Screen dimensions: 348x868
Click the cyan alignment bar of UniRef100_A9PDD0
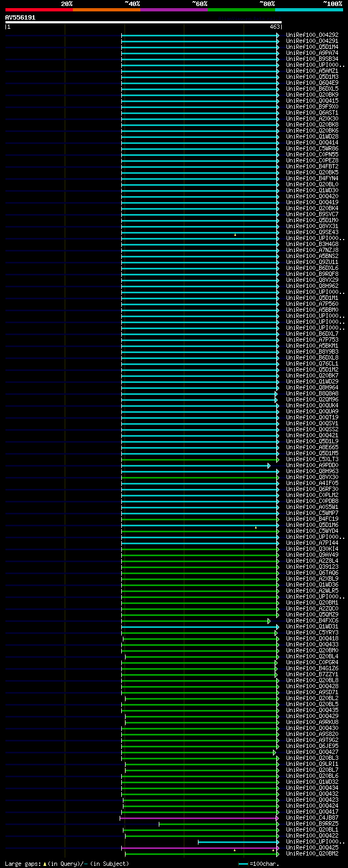pos(195,466)
